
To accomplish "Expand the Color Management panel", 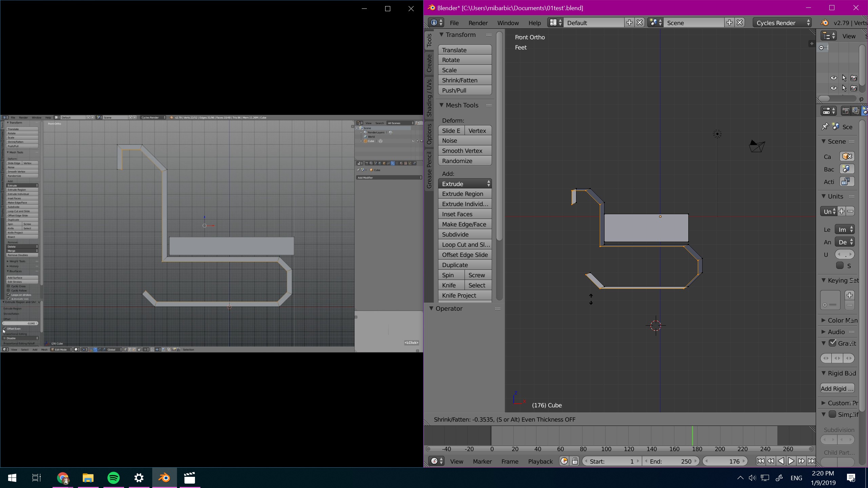I will point(825,320).
